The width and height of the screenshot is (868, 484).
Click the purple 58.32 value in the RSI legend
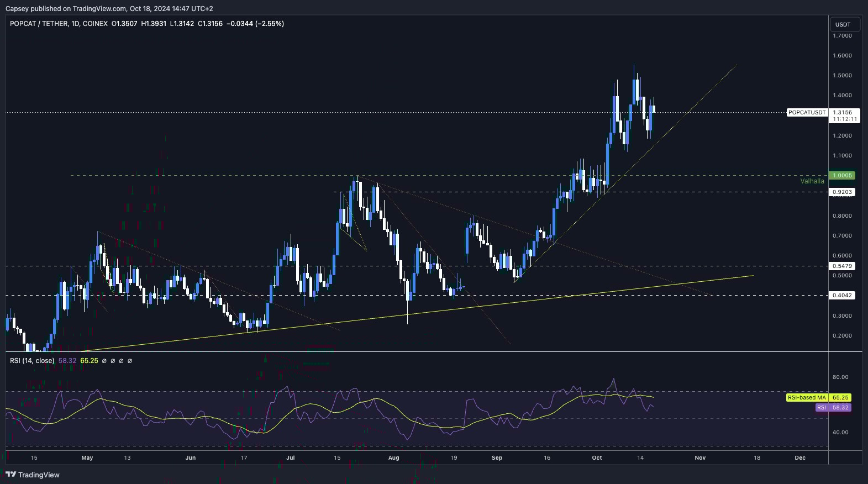tap(67, 361)
